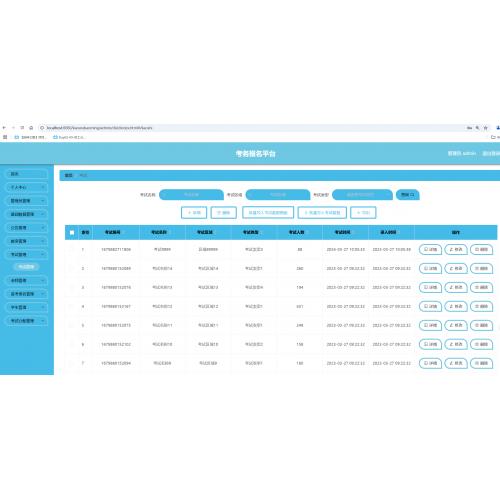Expand the 个人中心 sidebar menu

[x=27, y=187]
